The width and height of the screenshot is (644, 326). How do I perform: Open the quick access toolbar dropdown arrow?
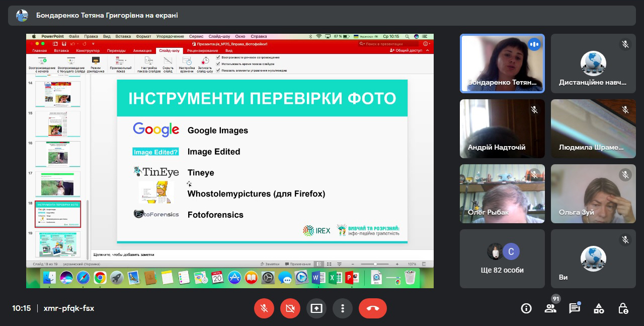[x=93, y=44]
